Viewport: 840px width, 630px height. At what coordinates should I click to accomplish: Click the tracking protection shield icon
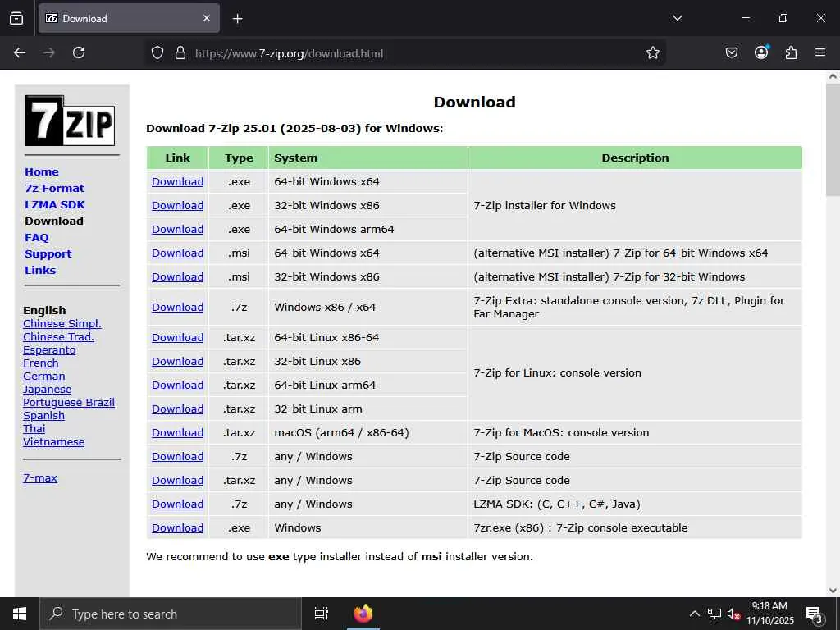pos(157,53)
